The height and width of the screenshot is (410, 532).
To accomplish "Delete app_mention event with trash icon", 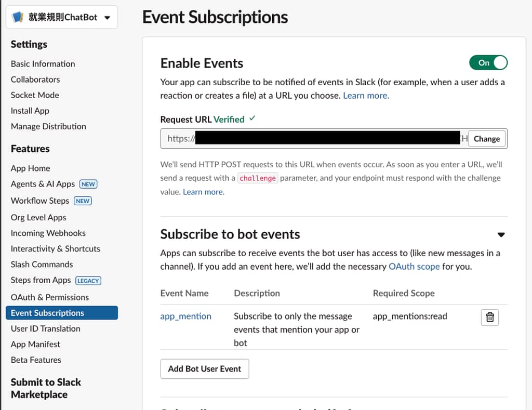I will click(489, 317).
